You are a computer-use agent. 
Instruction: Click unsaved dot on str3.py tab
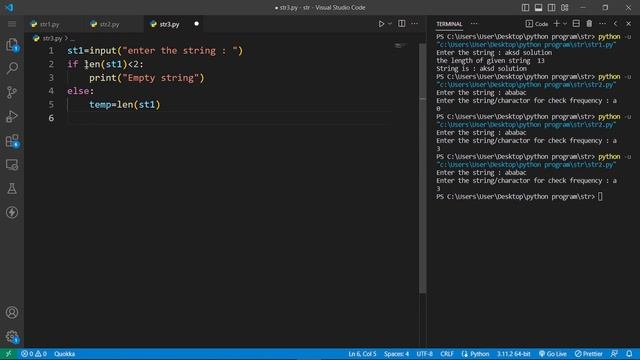(196, 24)
